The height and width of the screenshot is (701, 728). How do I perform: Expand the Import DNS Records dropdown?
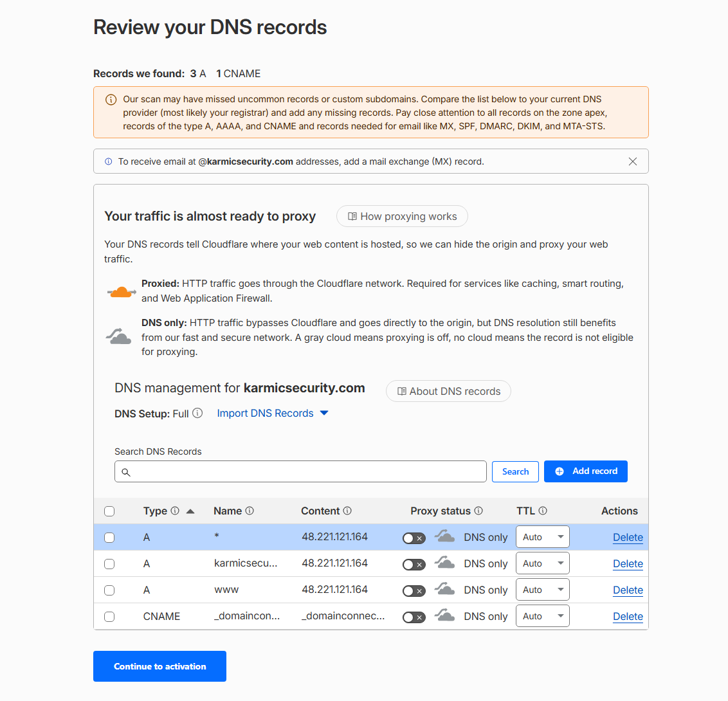pos(273,413)
